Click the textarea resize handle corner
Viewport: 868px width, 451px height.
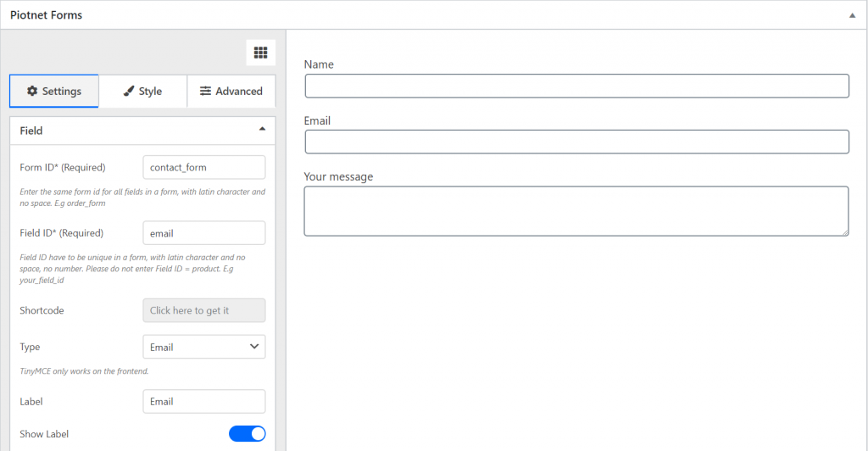[x=845, y=232]
